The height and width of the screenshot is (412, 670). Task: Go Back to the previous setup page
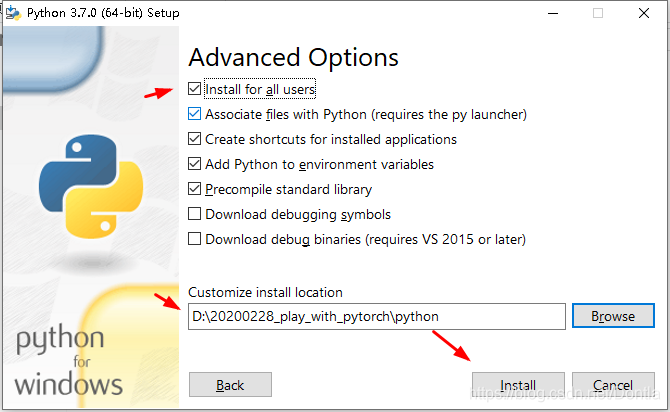[x=230, y=385]
